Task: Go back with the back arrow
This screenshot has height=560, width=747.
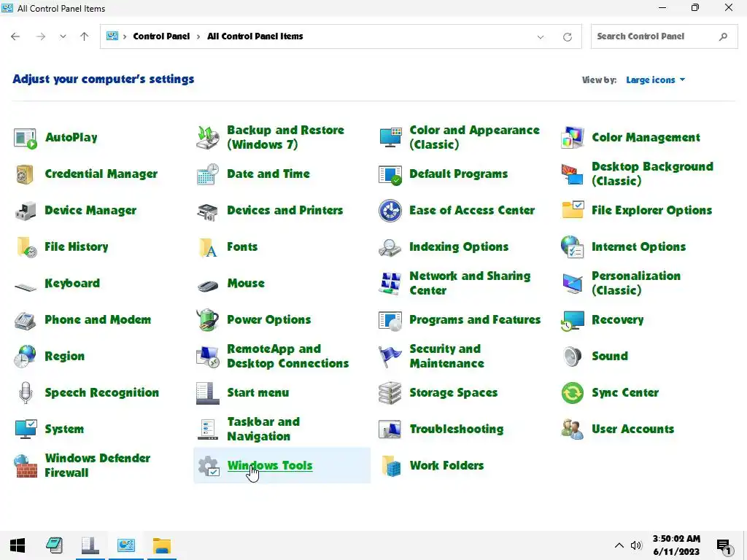Action: point(15,36)
